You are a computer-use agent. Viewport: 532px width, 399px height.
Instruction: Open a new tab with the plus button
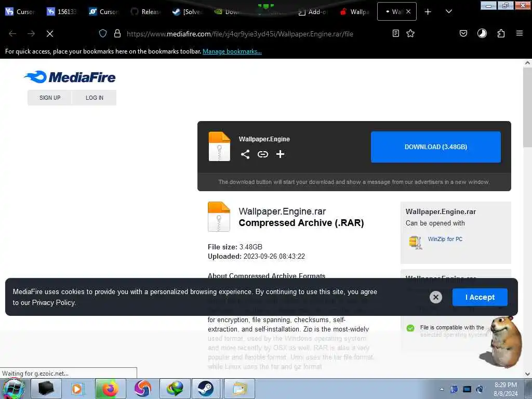[428, 12]
